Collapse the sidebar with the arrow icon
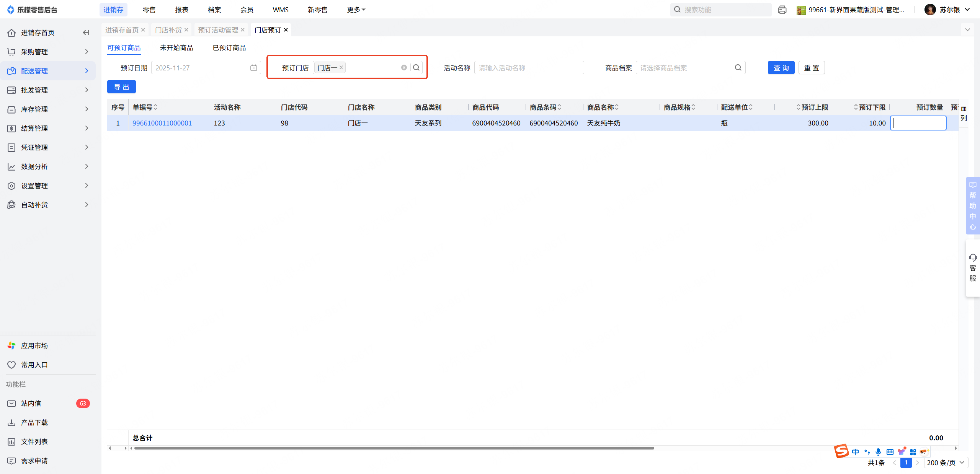Image resolution: width=980 pixels, height=474 pixels. (x=86, y=33)
